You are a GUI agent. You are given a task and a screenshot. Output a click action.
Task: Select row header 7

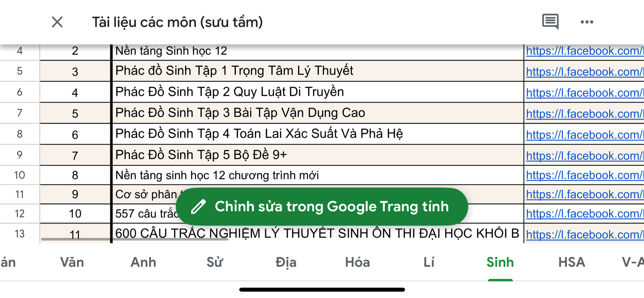[19, 113]
